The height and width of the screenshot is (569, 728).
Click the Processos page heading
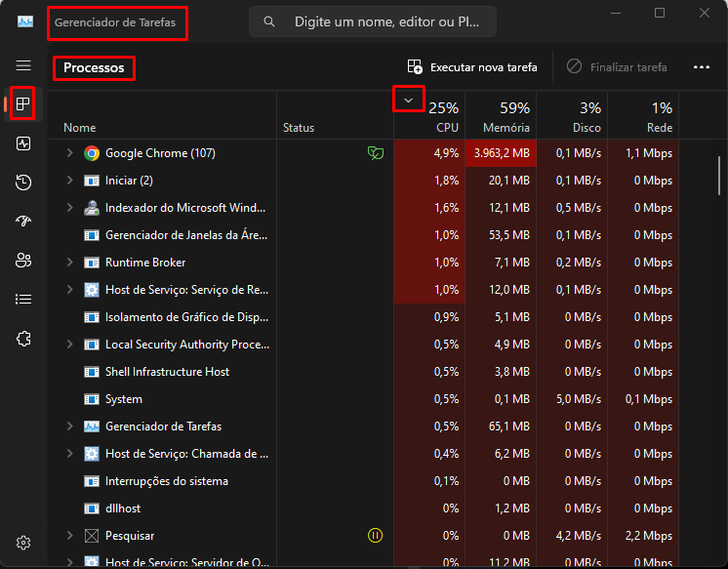pyautogui.click(x=94, y=67)
